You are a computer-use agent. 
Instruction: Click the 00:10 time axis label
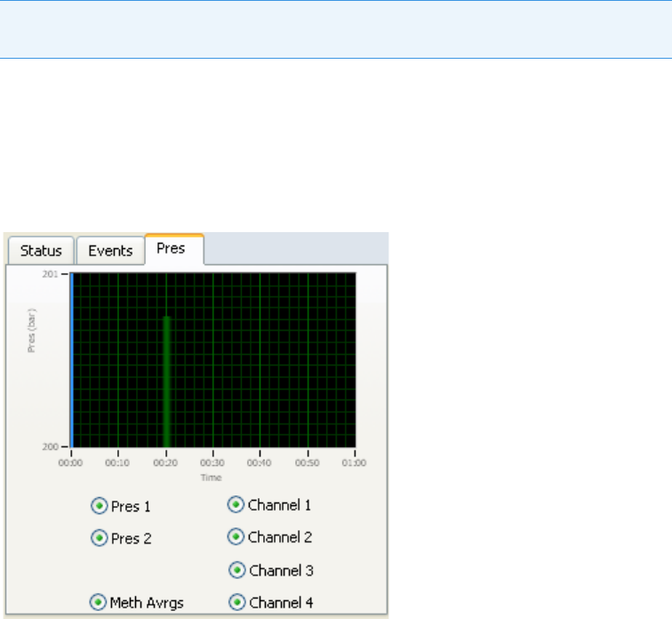point(117,463)
